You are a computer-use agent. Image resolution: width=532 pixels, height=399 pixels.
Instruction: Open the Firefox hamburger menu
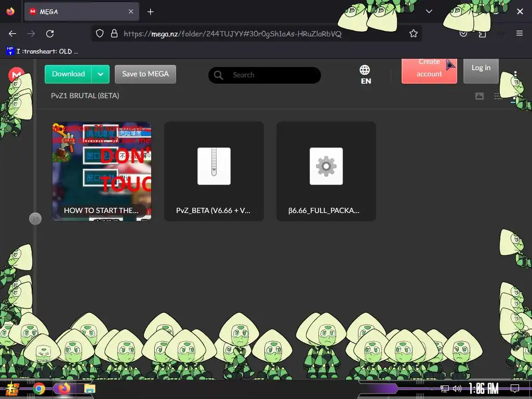(x=519, y=33)
